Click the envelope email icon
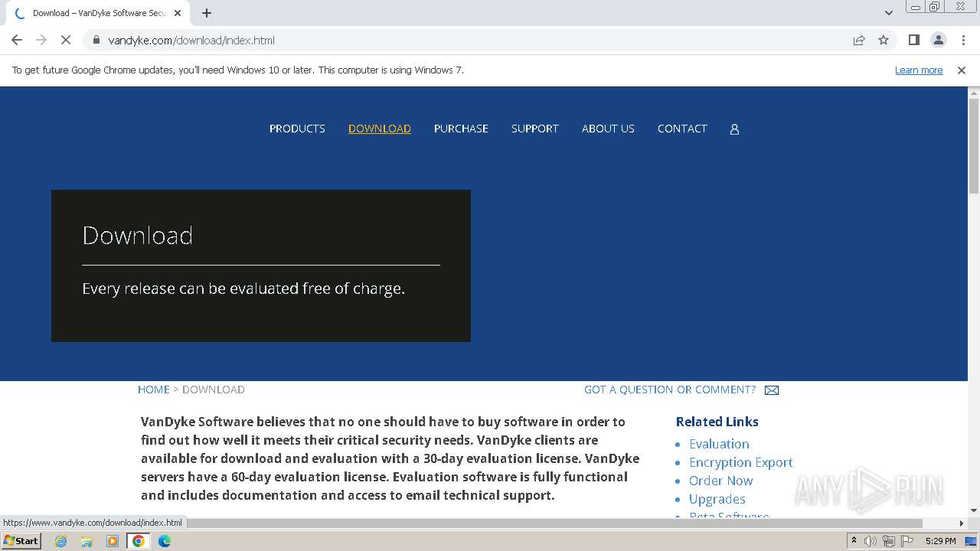This screenshot has width=980, height=551. coord(772,390)
